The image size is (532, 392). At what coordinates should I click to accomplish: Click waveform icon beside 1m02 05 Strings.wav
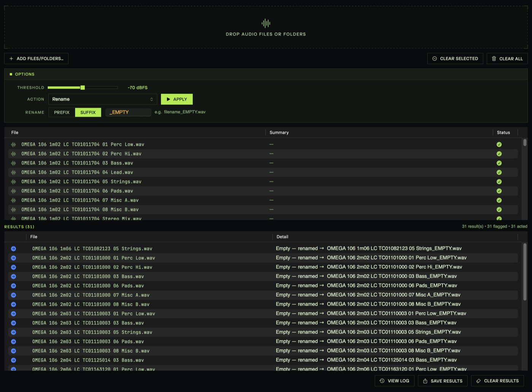pyautogui.click(x=14, y=182)
